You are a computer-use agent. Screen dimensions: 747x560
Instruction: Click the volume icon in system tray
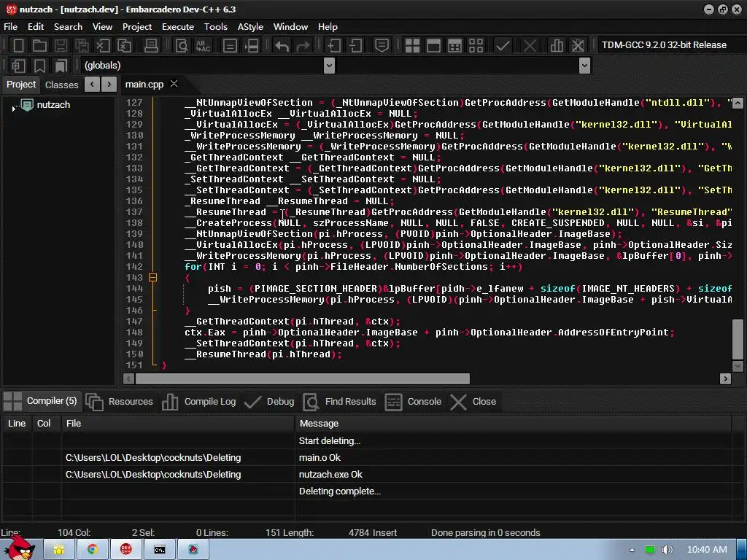(x=667, y=550)
